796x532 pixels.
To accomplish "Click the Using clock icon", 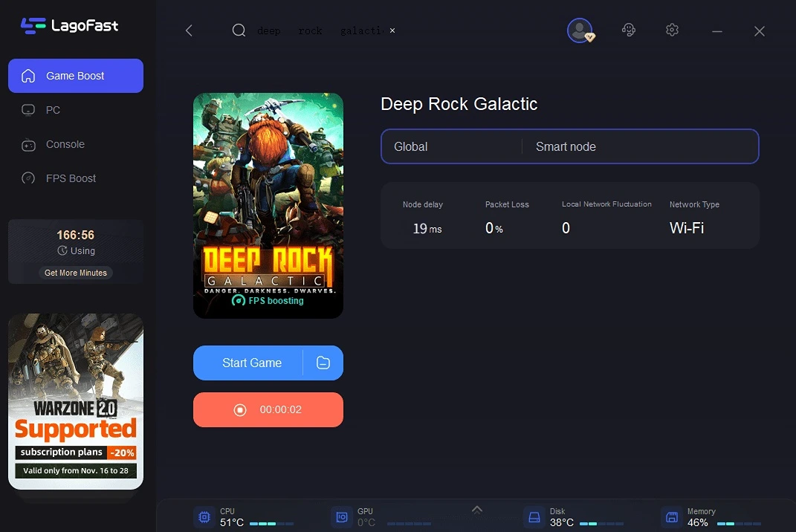I will 62,250.
